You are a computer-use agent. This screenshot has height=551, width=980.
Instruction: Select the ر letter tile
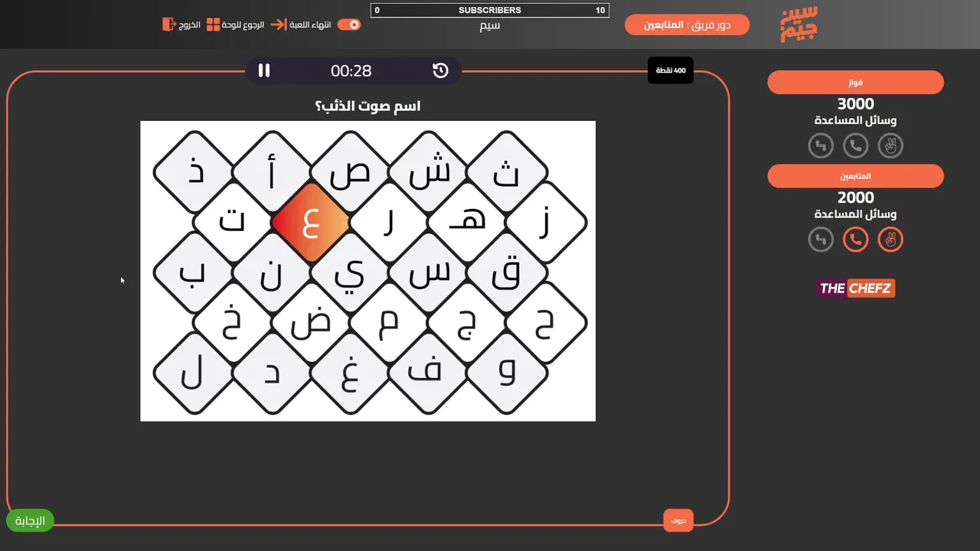pyautogui.click(x=389, y=223)
